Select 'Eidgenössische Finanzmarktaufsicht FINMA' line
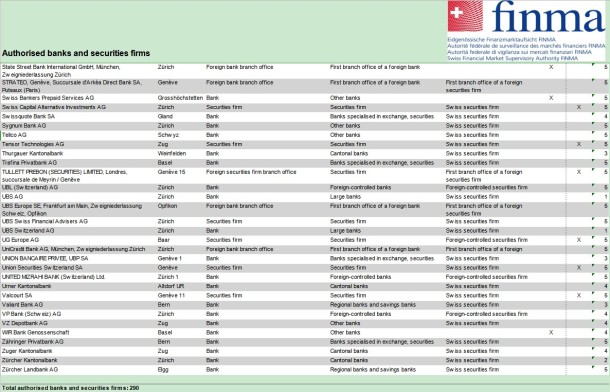Screen dimensions: 610x392 (x=501, y=40)
